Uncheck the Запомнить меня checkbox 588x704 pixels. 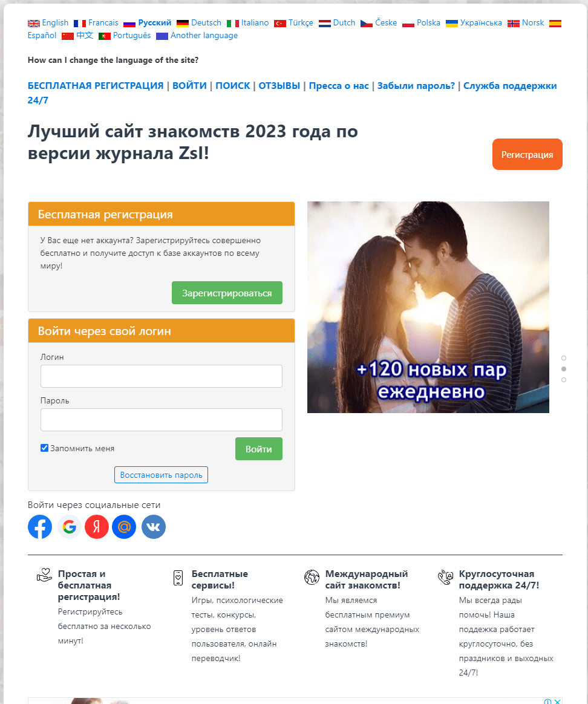(x=45, y=448)
